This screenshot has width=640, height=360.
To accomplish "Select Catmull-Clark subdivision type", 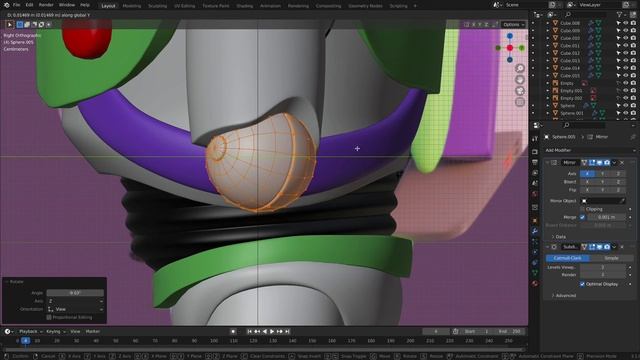I will coord(568,258).
